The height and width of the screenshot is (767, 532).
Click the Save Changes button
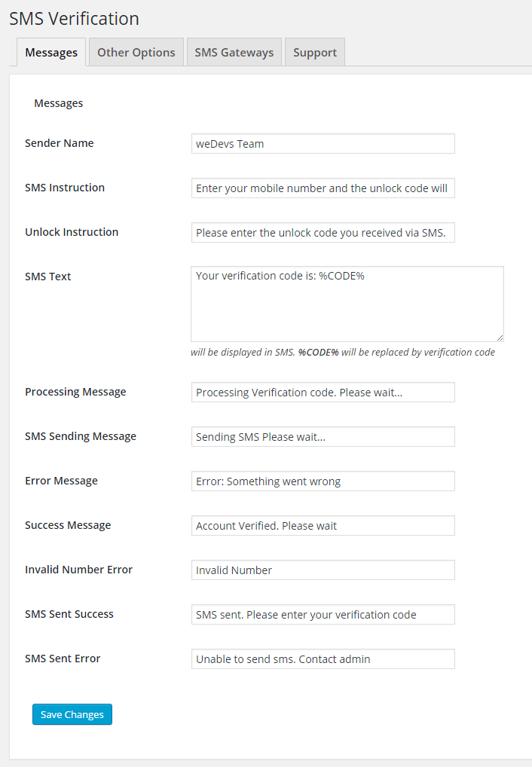click(x=72, y=714)
